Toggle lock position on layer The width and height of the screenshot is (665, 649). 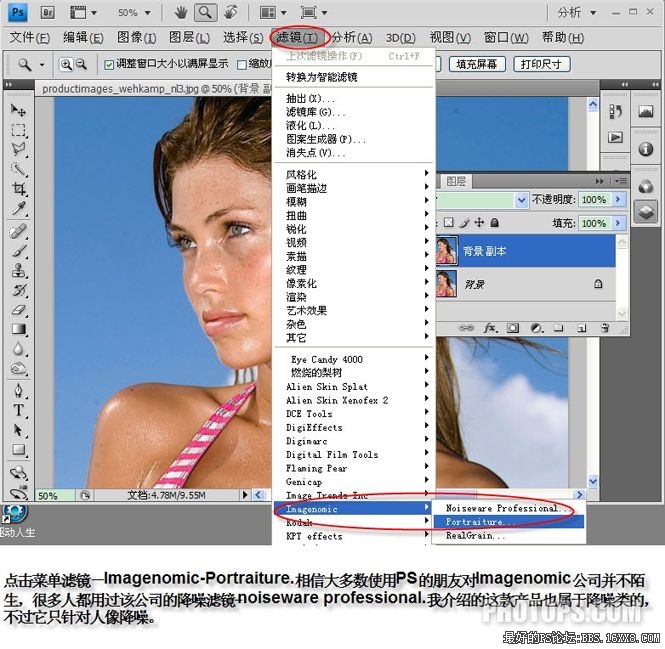pos(479,222)
